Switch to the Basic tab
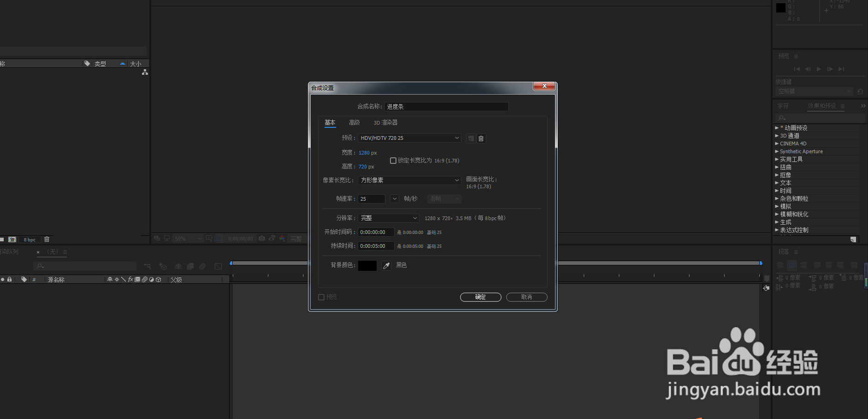Image resolution: width=868 pixels, height=419 pixels. 330,123
